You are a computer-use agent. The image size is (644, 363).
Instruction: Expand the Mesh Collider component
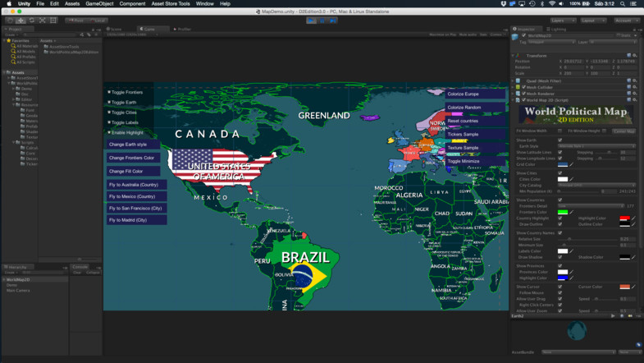pos(513,87)
